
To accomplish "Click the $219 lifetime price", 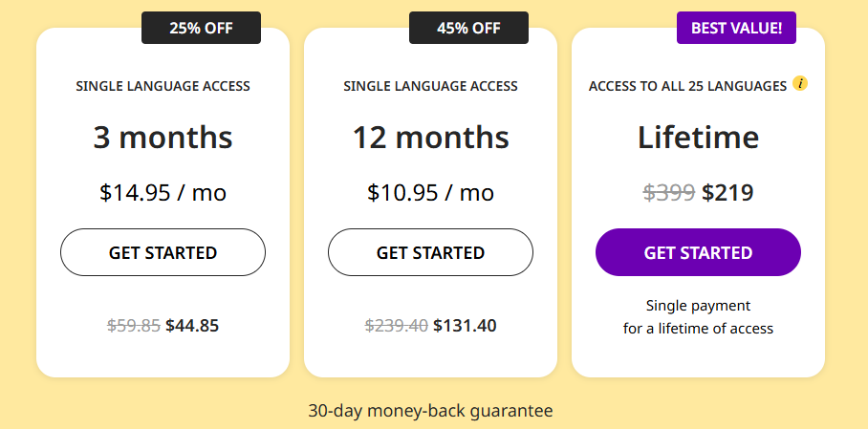I will (727, 193).
